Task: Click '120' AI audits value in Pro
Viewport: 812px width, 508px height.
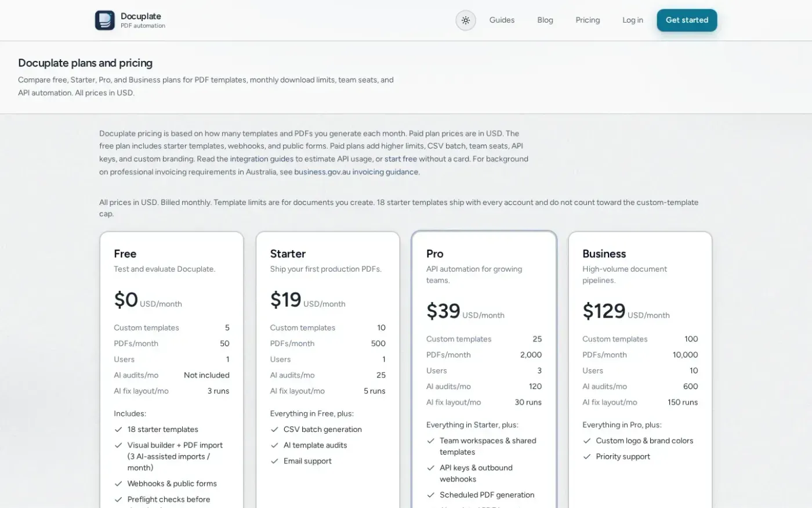Action: point(535,386)
